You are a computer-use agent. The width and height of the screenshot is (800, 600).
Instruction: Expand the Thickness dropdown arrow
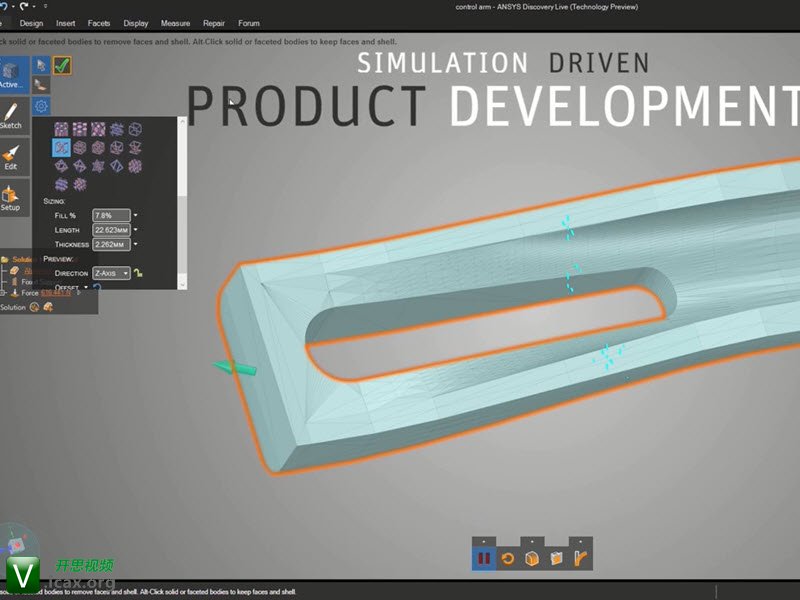point(136,244)
